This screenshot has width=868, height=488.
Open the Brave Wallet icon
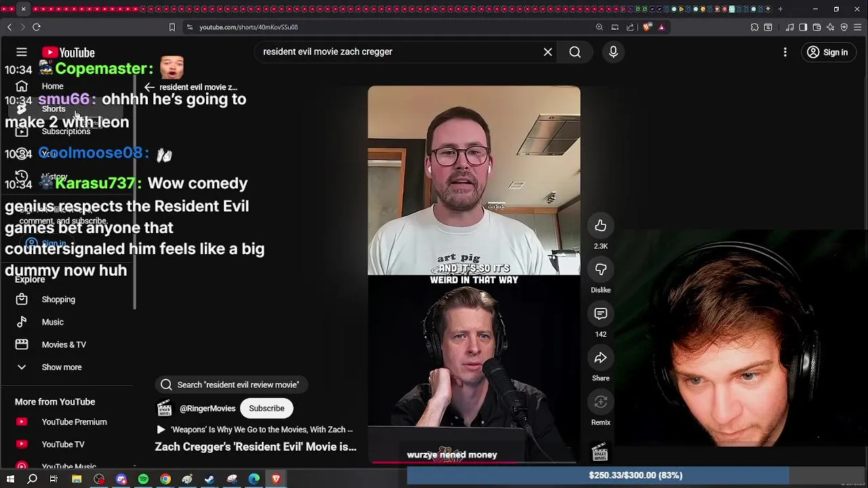817,27
